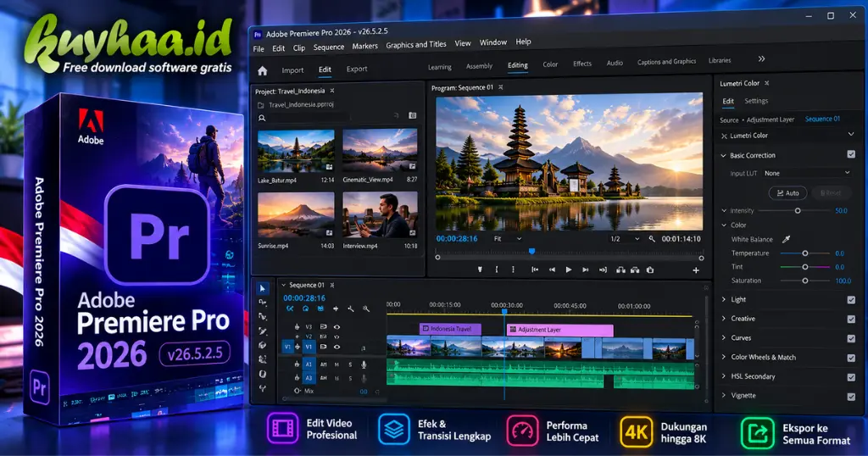Open Graphics and Titles menu
Image resolution: width=868 pixels, height=456 pixels.
[x=415, y=45]
